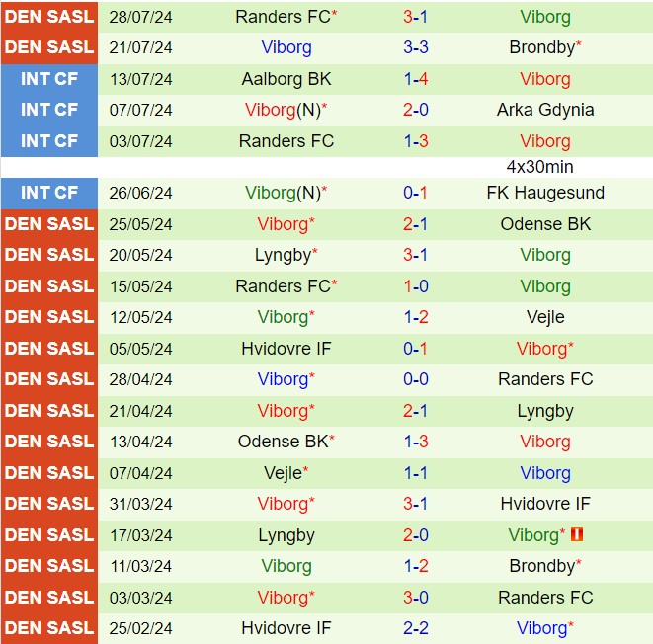Viewport: 653px width, 644px height.
Task: Open the 1-4 score of Aalborg BK match
Action: pyautogui.click(x=415, y=78)
